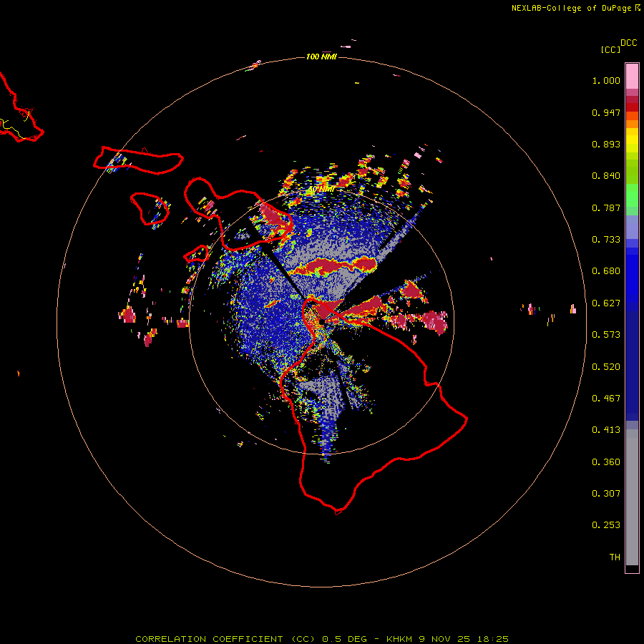The width and height of the screenshot is (644, 644).
Task: Click the pink top segment of color bar
Action: [632, 77]
